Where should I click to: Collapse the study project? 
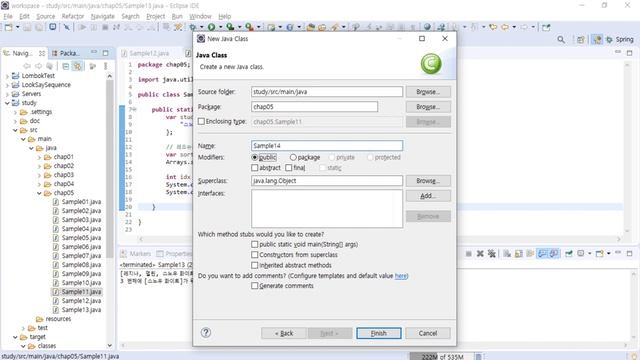click(7, 103)
